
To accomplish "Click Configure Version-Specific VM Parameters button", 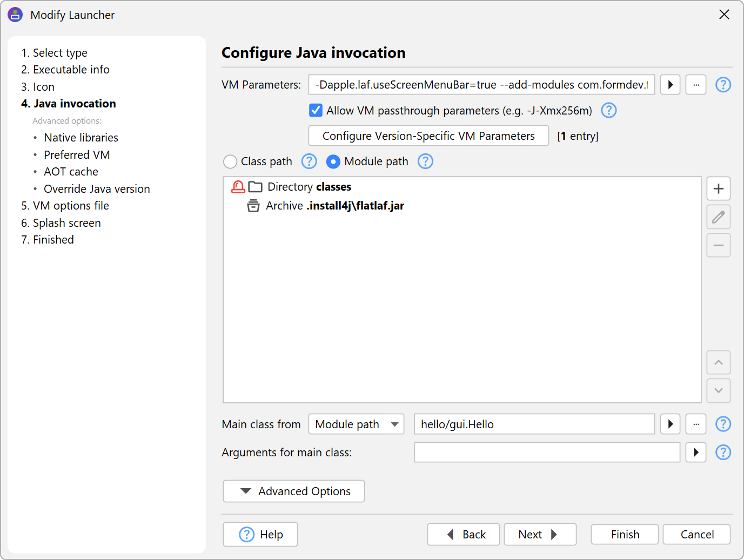I will [428, 136].
